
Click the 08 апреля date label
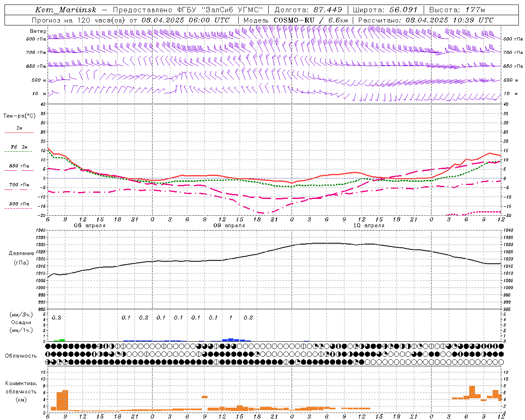89,226
